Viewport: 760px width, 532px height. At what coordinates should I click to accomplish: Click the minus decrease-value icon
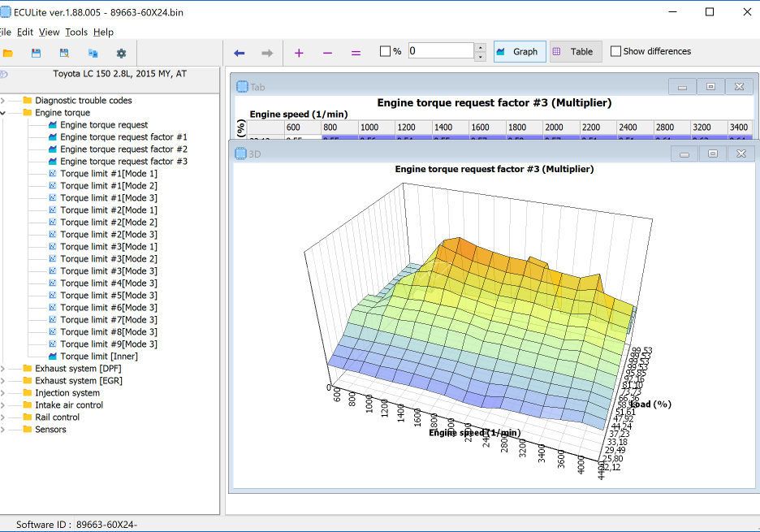pyautogui.click(x=327, y=53)
